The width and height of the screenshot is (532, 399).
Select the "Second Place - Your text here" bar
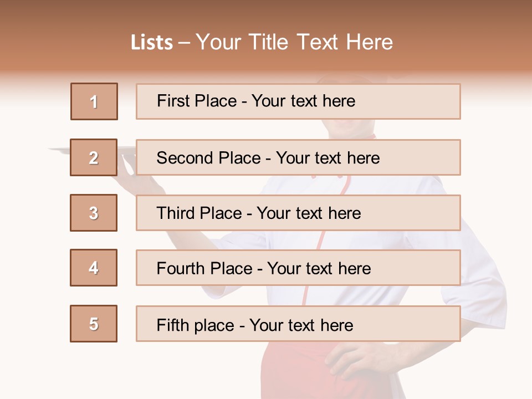click(x=298, y=157)
